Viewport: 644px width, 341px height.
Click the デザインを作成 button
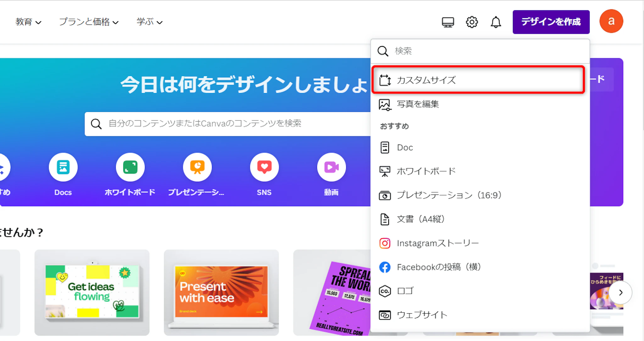pos(551,22)
